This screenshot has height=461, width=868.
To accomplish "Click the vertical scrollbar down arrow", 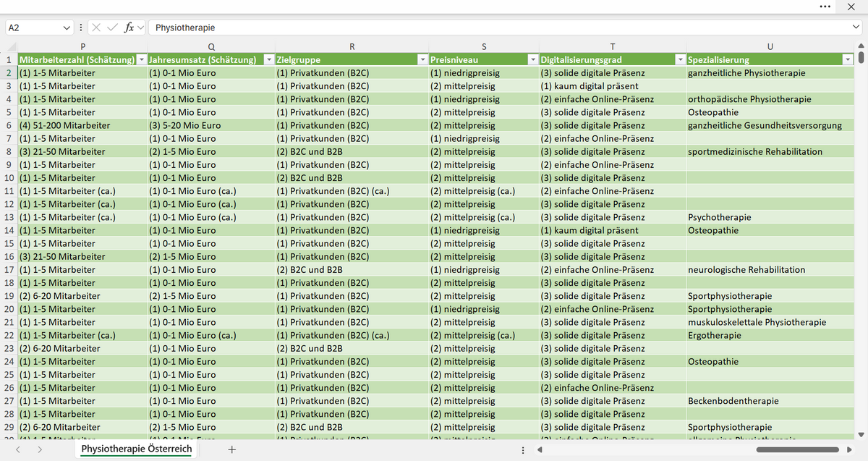I will point(860,434).
